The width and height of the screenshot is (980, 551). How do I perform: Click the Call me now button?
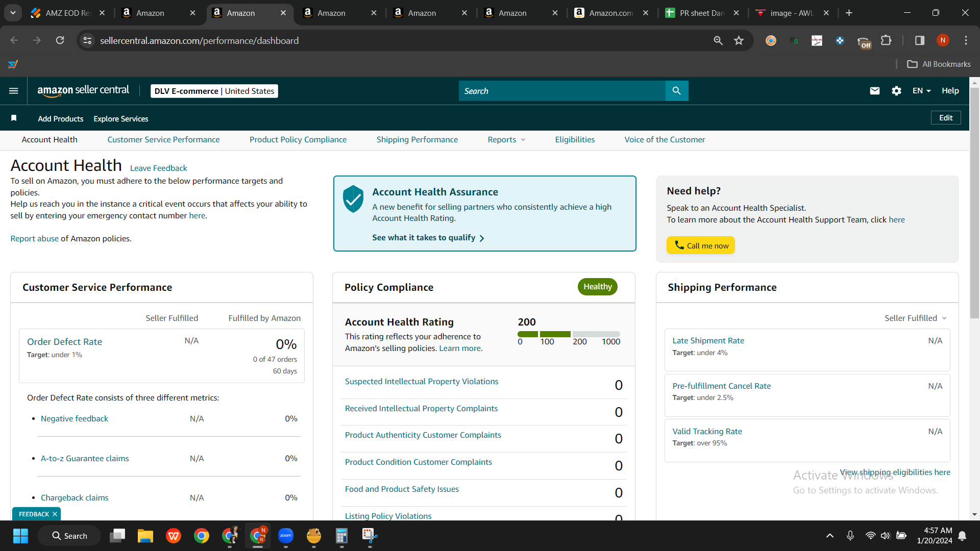point(701,245)
